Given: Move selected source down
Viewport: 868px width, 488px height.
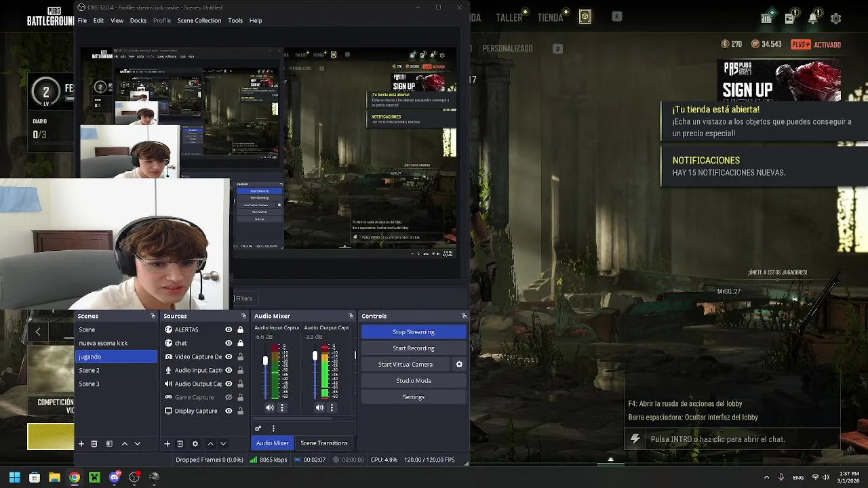Looking at the screenshot, I should tap(223, 443).
